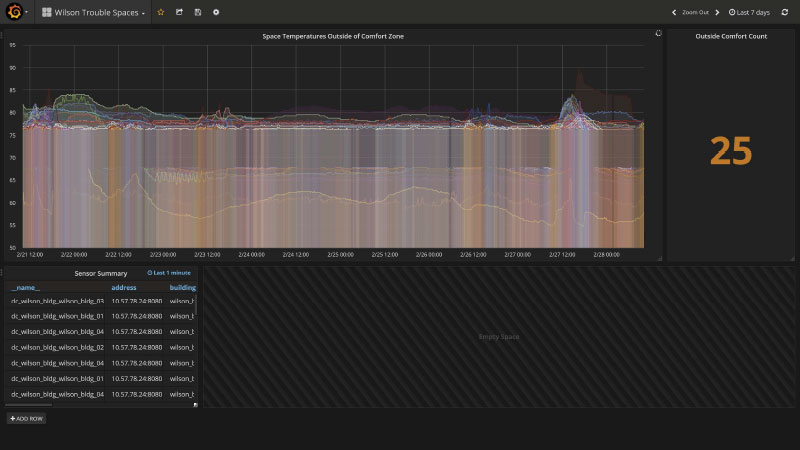Viewport: 800px width, 450px height.
Task: Refresh the dashboard with the refresh icon
Action: coord(785,12)
